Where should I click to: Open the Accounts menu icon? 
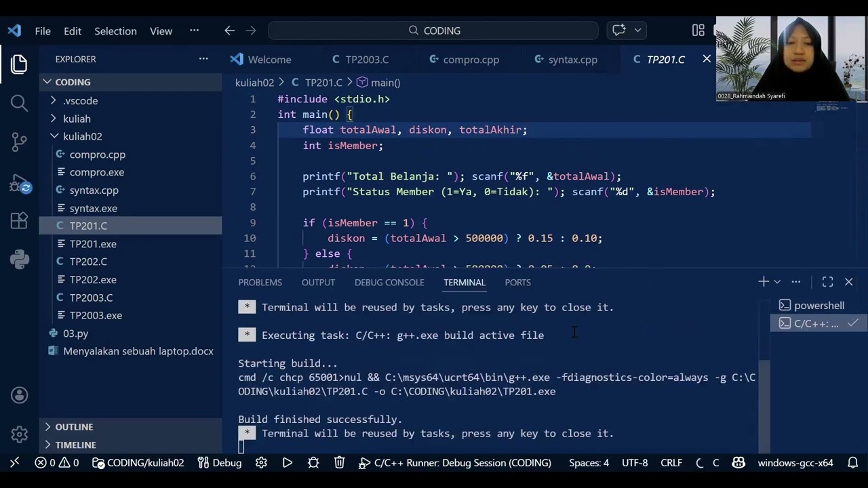19,395
